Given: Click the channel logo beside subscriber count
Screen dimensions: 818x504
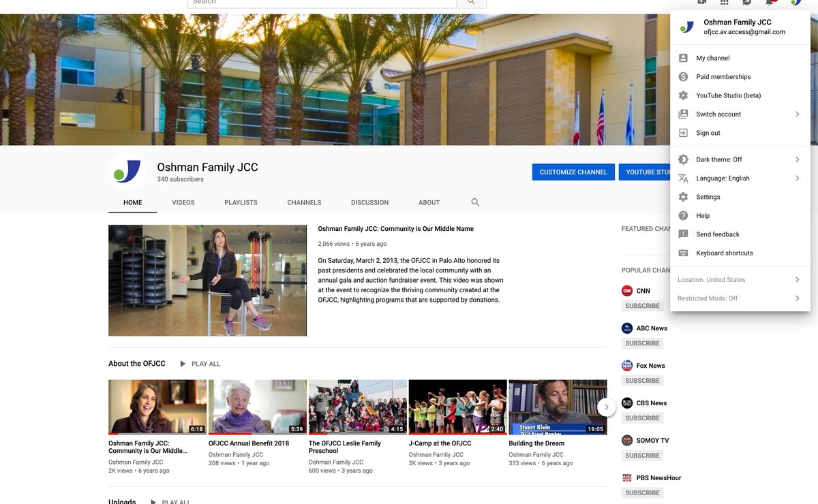Looking at the screenshot, I should pos(127,172).
